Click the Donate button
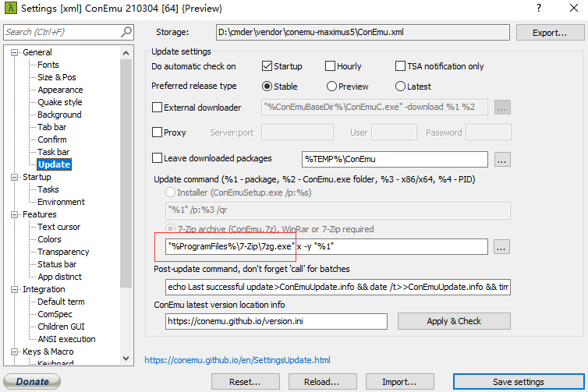This screenshot has height=392, width=588. click(32, 382)
